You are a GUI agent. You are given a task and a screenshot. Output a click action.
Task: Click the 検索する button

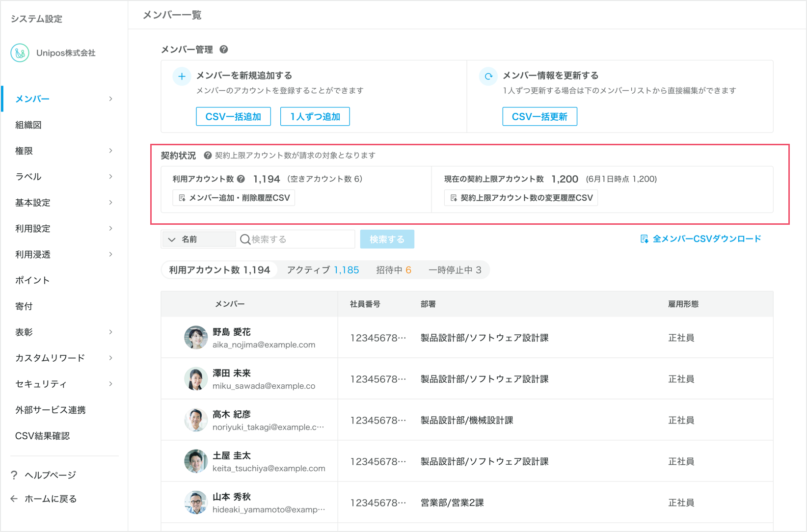tap(387, 239)
